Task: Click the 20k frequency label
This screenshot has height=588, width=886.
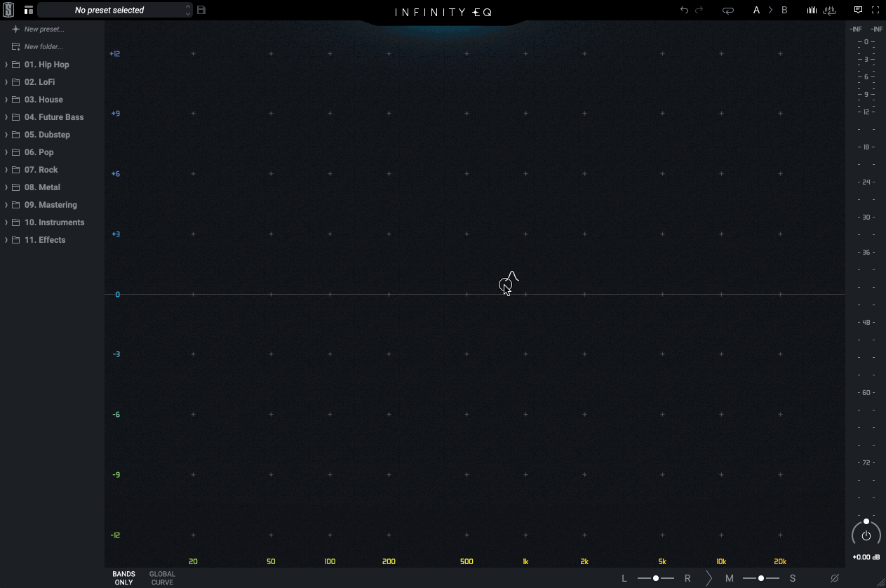Action: pyautogui.click(x=780, y=561)
